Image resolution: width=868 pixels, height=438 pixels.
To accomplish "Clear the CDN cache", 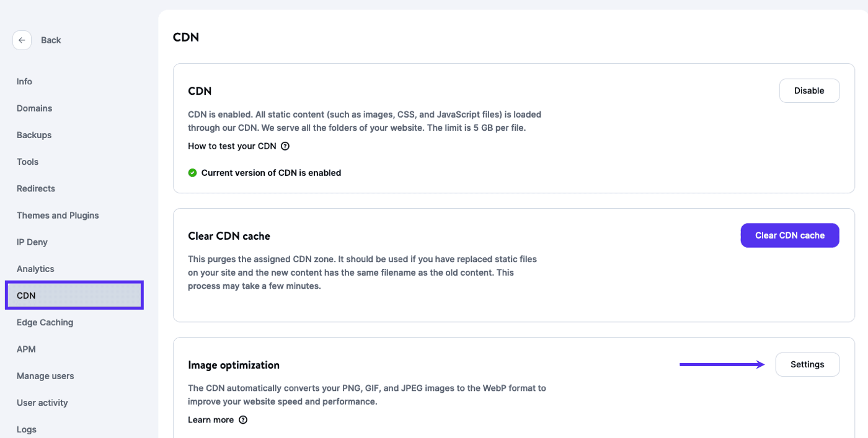I will (790, 235).
